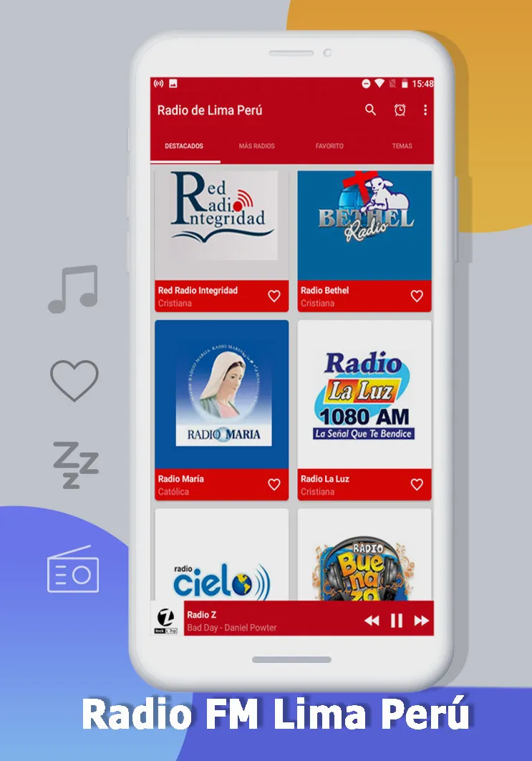Tap the broadcast icon in status bar
The width and height of the screenshot is (532, 761).
(159, 84)
